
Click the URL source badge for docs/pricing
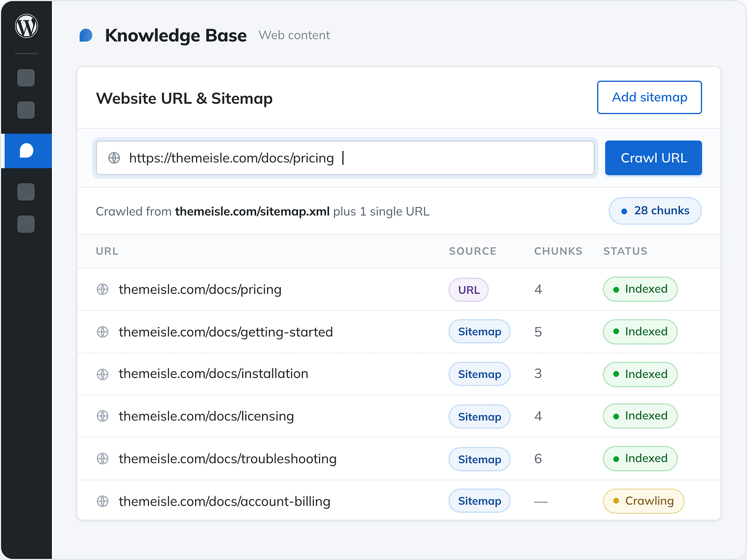pos(468,290)
